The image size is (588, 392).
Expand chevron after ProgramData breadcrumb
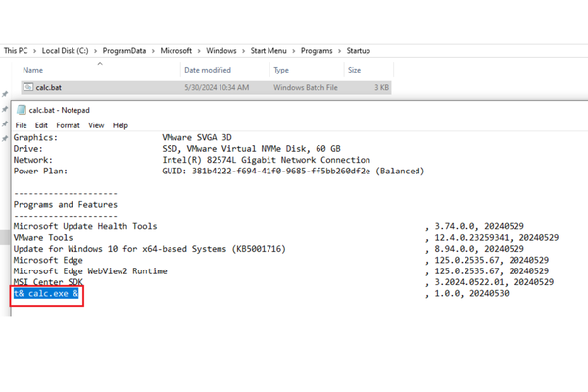[153, 51]
